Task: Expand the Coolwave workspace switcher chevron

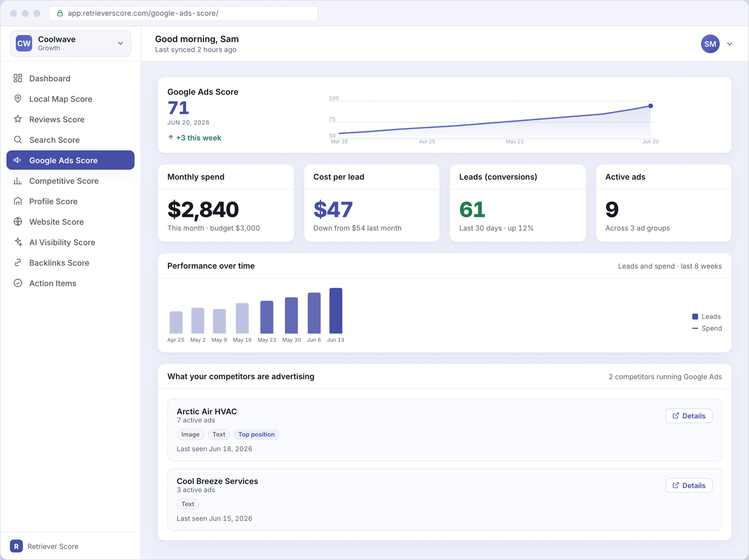Action: (x=120, y=44)
